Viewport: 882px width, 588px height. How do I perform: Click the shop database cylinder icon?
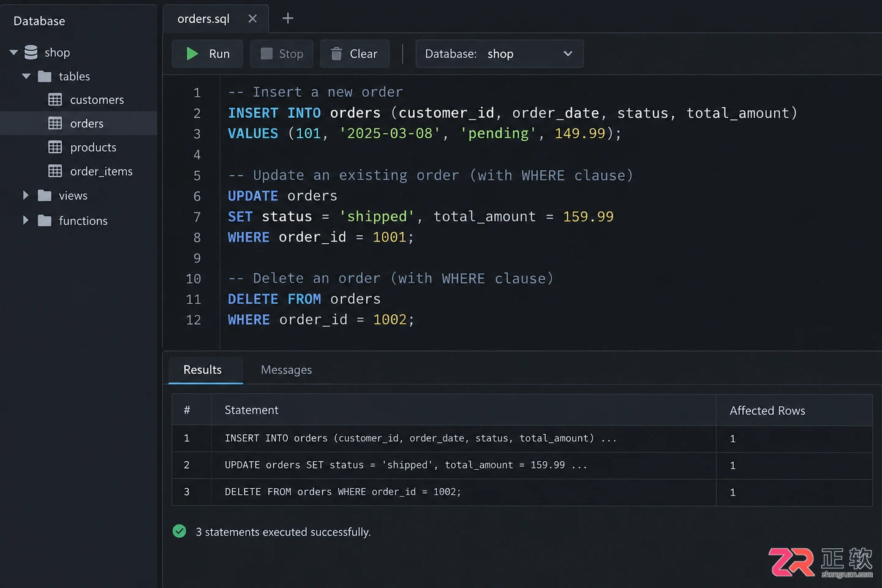pyautogui.click(x=31, y=53)
